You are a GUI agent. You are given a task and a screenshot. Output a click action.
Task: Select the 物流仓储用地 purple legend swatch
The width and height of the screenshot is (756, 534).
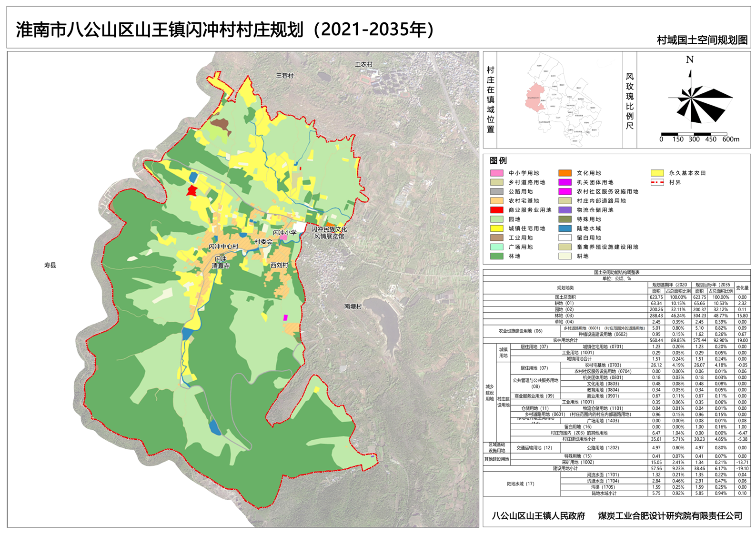[x=564, y=210]
